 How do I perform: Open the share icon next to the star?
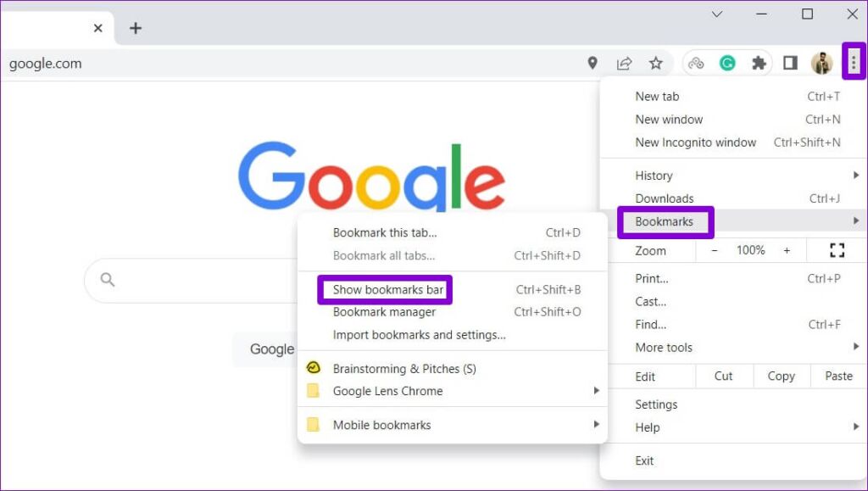pos(625,62)
